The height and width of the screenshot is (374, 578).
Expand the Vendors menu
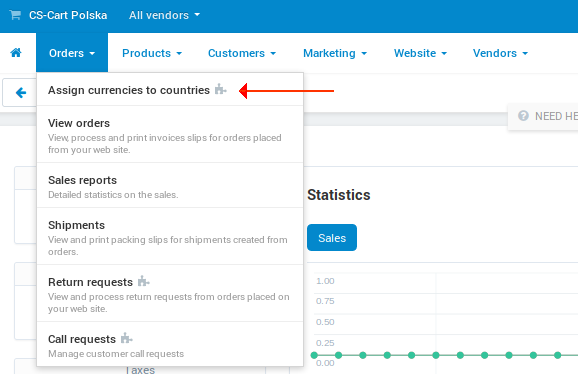(x=500, y=53)
